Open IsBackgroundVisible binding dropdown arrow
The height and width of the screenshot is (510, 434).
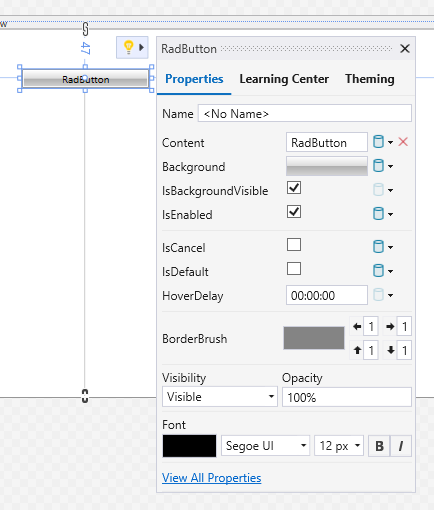pos(390,190)
